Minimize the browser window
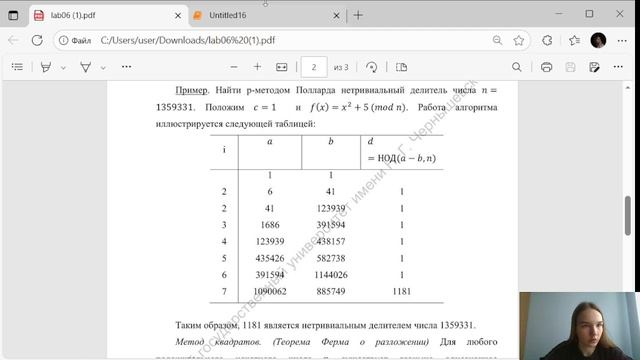 pyautogui.click(x=559, y=14)
